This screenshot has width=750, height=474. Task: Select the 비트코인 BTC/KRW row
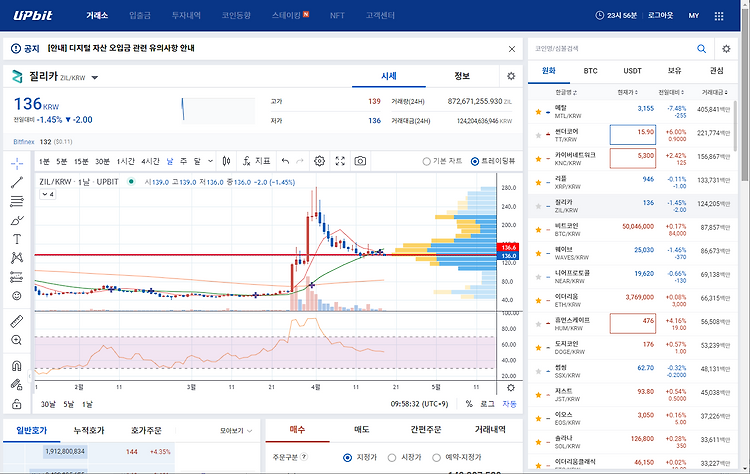[632, 230]
